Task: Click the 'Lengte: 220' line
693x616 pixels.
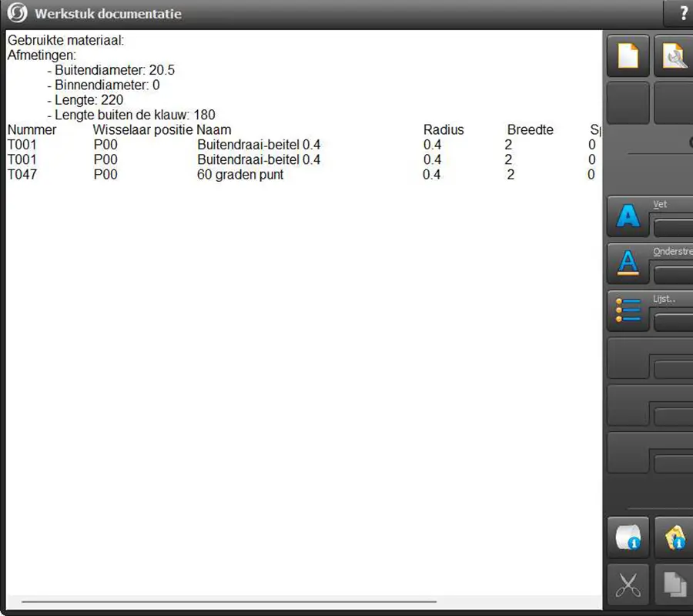Action: 85,100
